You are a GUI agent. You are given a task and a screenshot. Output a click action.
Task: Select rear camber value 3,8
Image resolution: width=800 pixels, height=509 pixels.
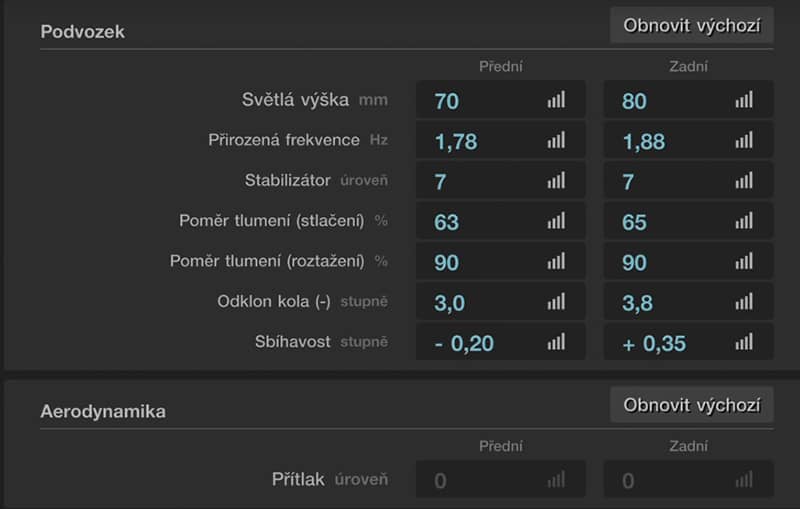(688, 302)
